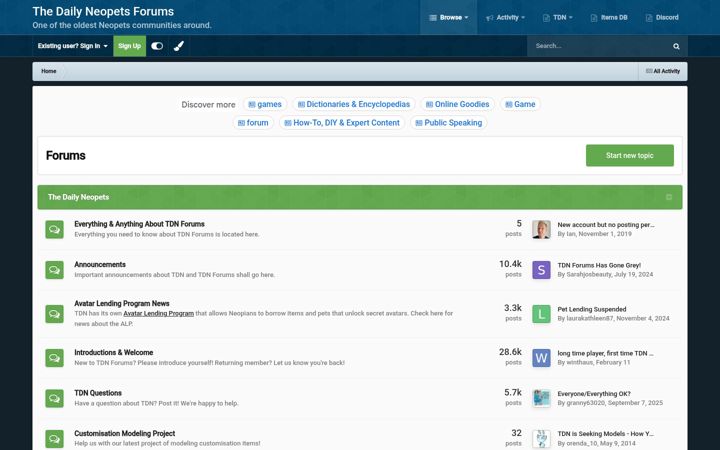Screen dimensions: 720x450
Task: Open granny63020's avatar image
Action: tap(541, 398)
